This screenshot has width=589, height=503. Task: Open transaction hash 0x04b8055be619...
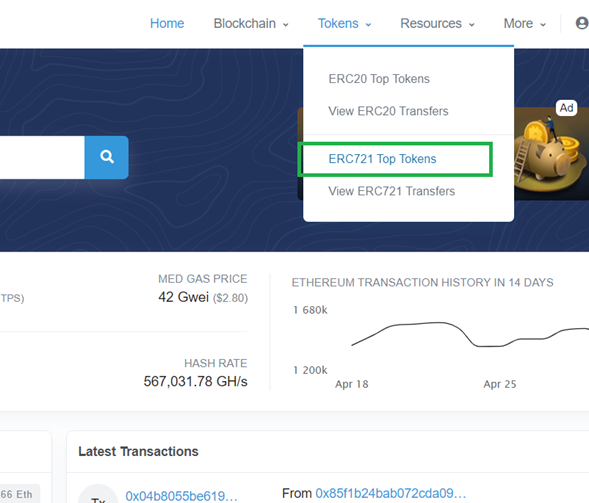181,496
